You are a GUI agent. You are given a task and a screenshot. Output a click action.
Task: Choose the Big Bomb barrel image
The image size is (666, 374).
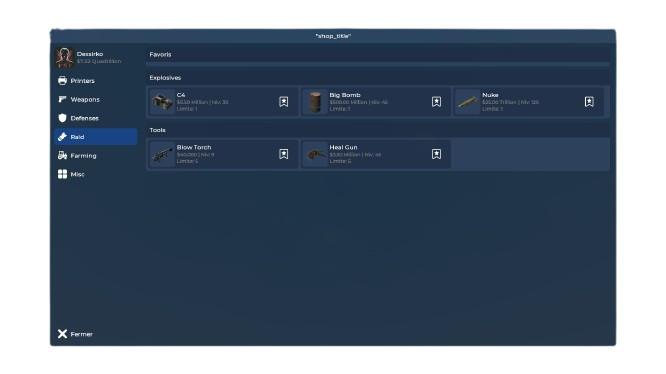[315, 102]
